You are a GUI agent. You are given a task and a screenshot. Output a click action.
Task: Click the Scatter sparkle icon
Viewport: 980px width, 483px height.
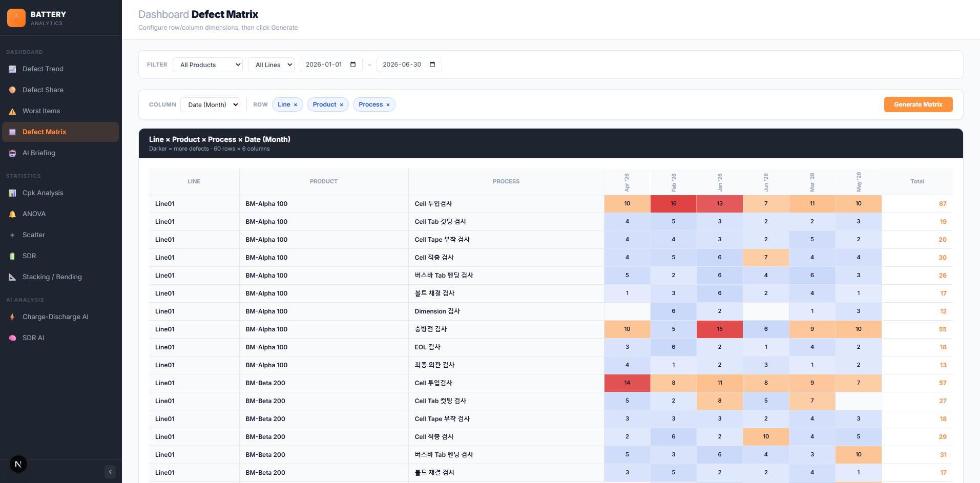[x=12, y=235]
